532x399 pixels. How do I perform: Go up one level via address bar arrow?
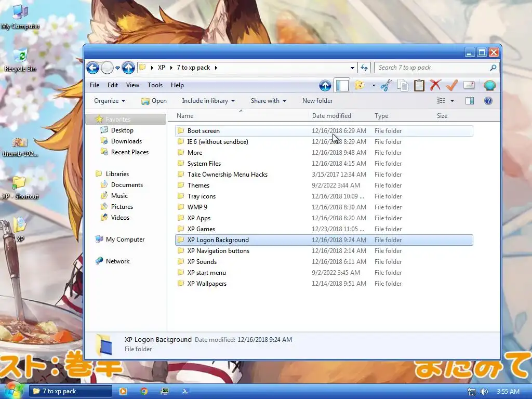pos(128,68)
